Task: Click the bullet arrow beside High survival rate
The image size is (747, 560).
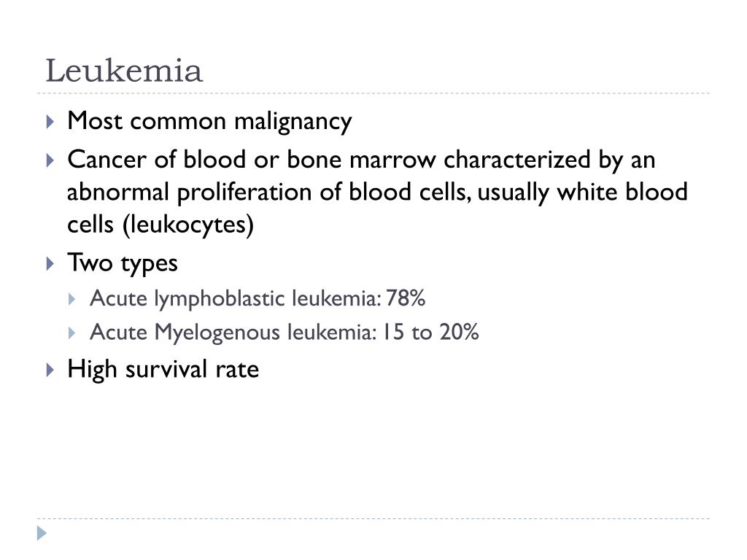Action: (x=50, y=370)
